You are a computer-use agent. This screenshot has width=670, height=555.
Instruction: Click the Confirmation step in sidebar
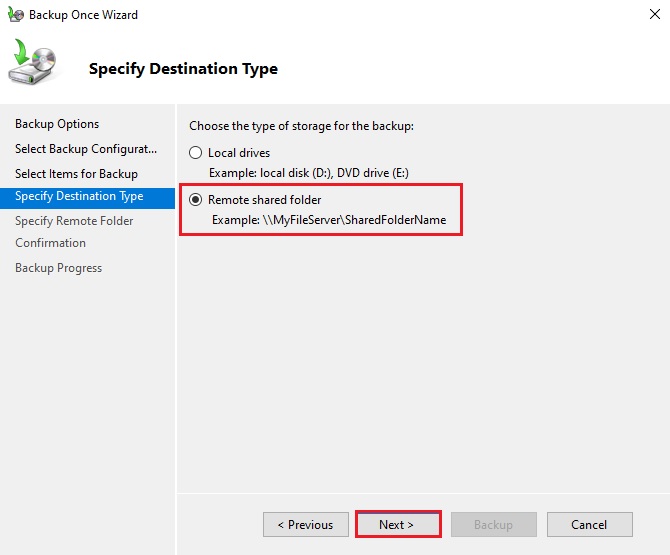(50, 243)
